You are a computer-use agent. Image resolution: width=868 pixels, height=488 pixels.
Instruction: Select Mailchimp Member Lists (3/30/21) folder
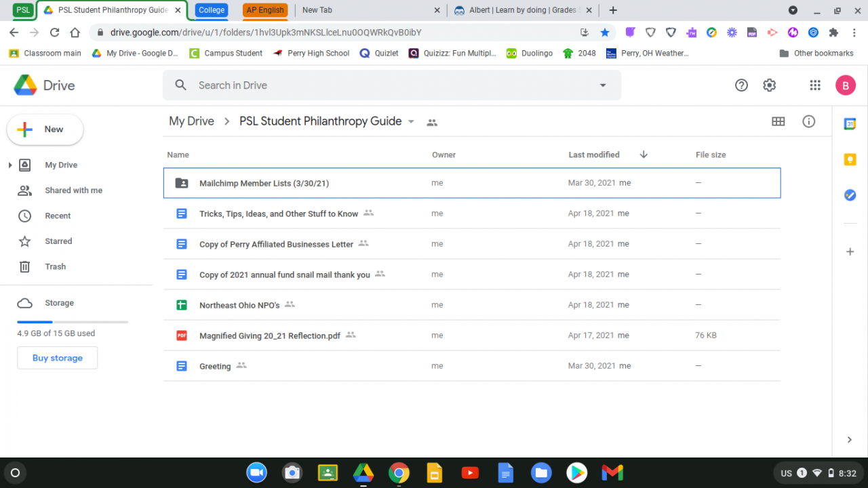472,183
